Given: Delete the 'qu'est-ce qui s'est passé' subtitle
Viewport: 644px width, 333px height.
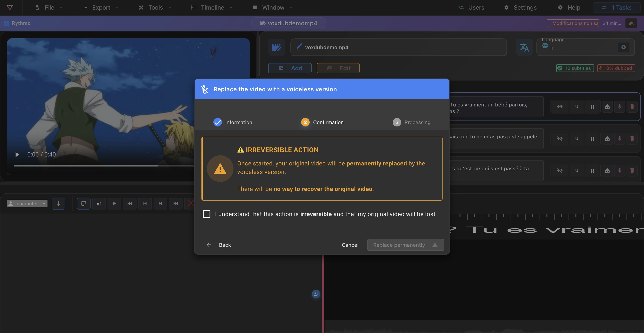Looking at the screenshot, I should click(x=632, y=171).
